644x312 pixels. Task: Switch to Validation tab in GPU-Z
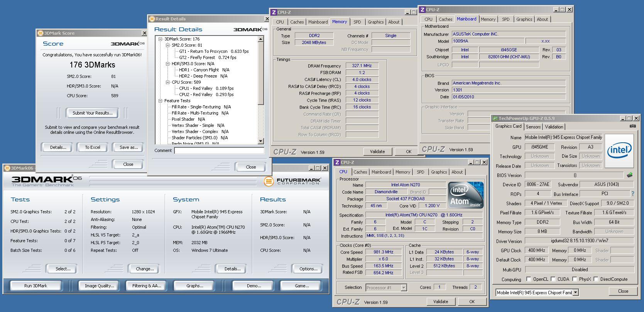click(554, 127)
